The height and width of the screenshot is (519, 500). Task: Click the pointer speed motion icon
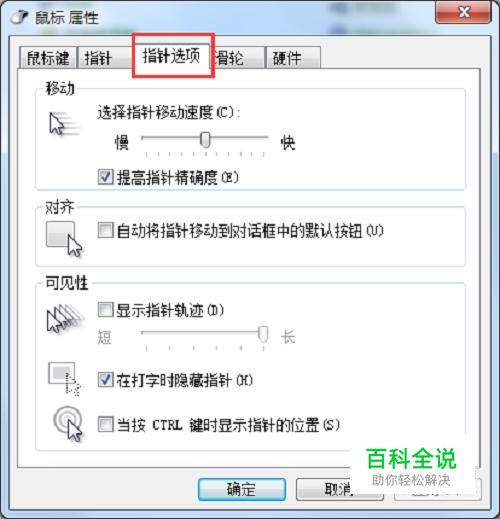click(x=63, y=124)
